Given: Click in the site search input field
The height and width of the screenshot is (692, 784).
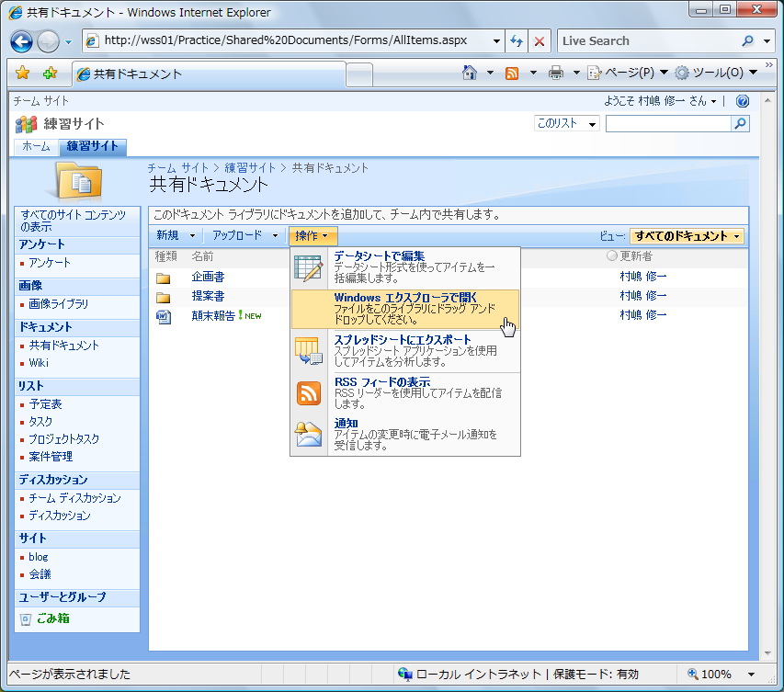Looking at the screenshot, I should click(667, 124).
